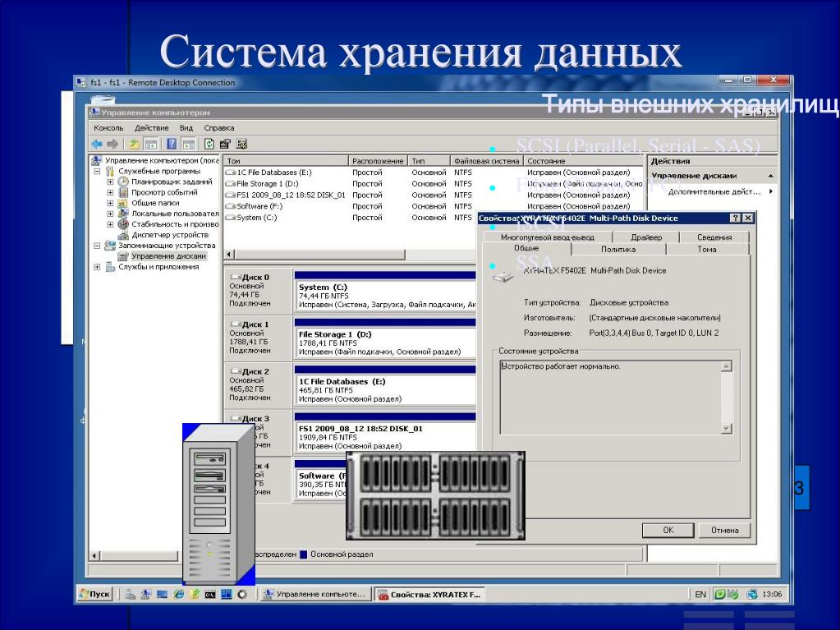The image size is (840, 630).
Task: Open command prompt from quick launch icon
Action: (210, 594)
